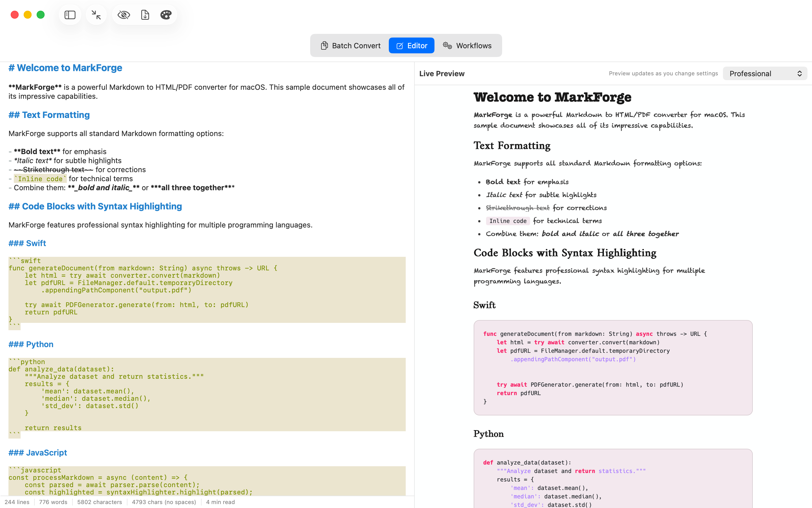Click '4793 chars (no spaces)' in status bar
This screenshot has width=812, height=508.
coord(164,502)
